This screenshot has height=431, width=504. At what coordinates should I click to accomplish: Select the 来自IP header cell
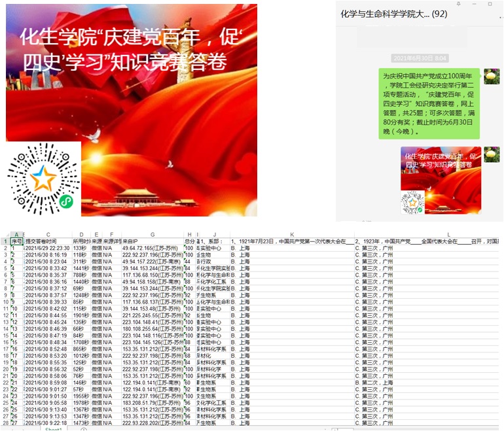coord(152,241)
